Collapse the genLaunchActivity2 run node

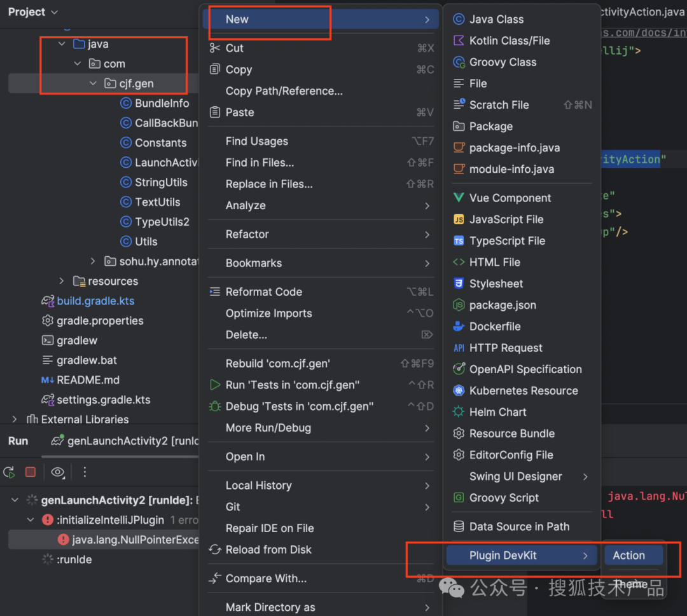pyautogui.click(x=15, y=500)
